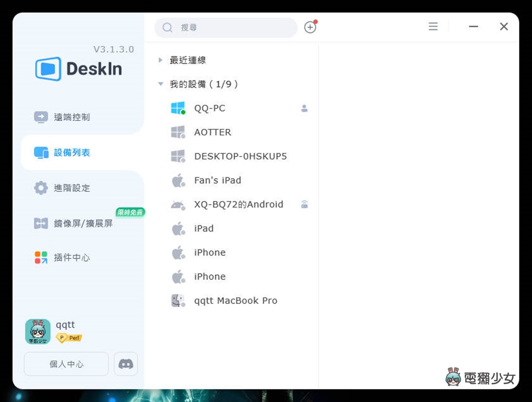The image size is (532, 402).
Task: Open the hamburger menu icon
Action: coord(433,27)
